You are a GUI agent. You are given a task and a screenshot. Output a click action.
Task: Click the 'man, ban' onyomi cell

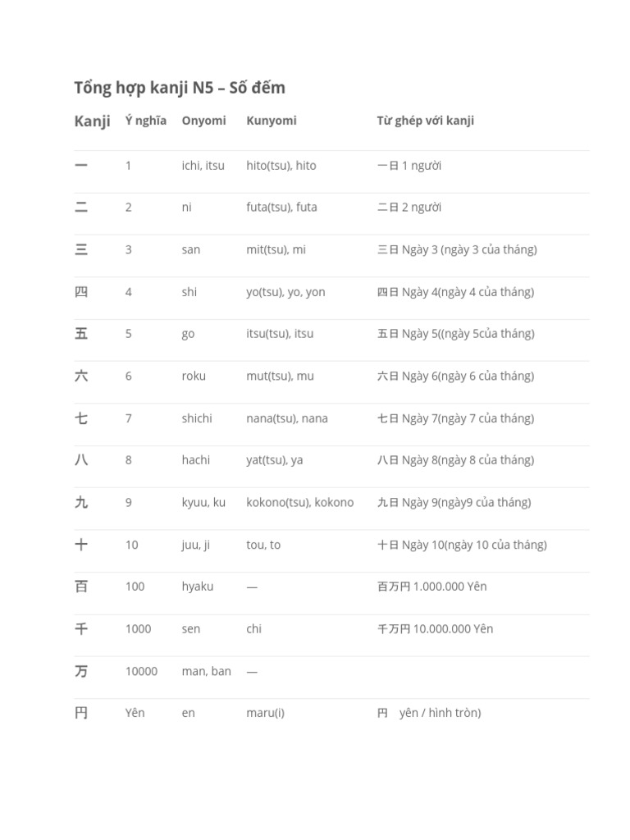[x=206, y=671]
